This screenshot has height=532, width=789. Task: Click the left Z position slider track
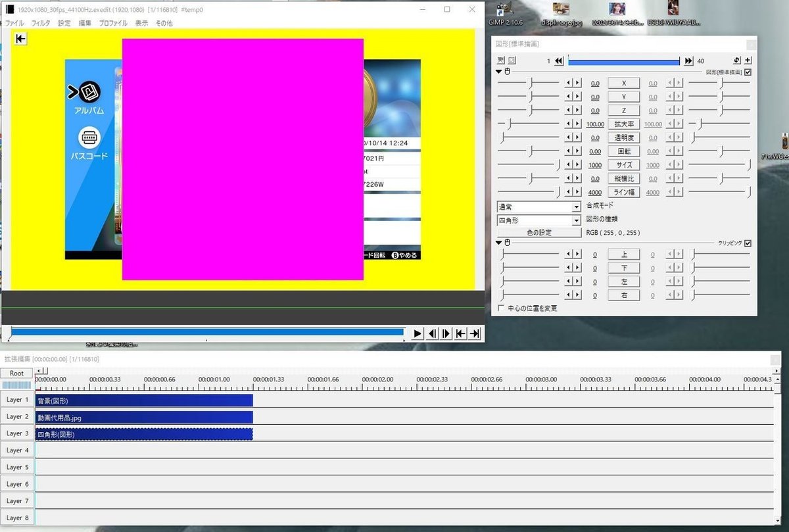tap(528, 110)
